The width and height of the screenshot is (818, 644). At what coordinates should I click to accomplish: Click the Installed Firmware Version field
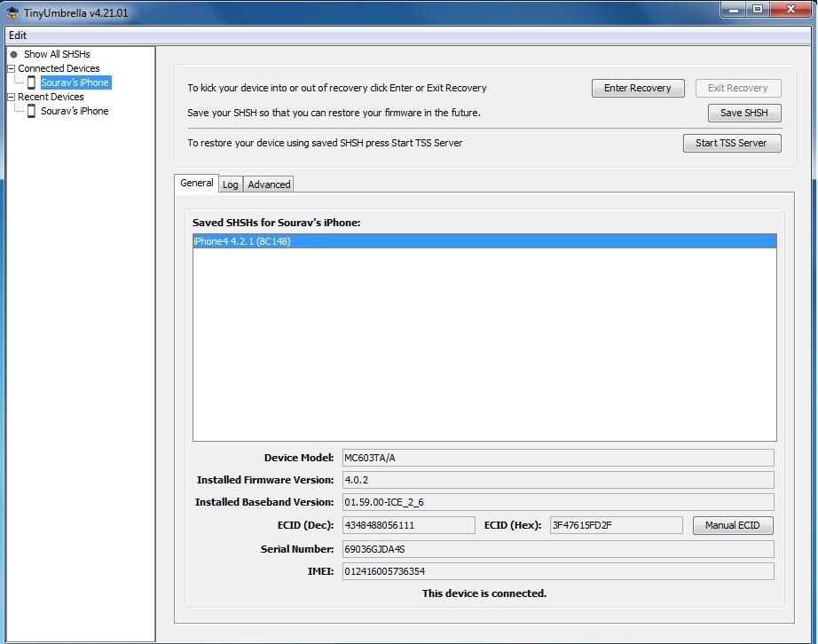pyautogui.click(x=558, y=480)
